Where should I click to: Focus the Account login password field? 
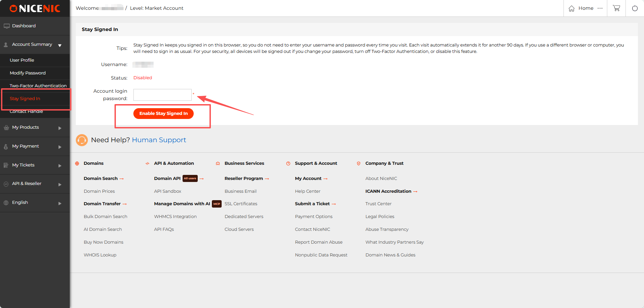point(162,95)
